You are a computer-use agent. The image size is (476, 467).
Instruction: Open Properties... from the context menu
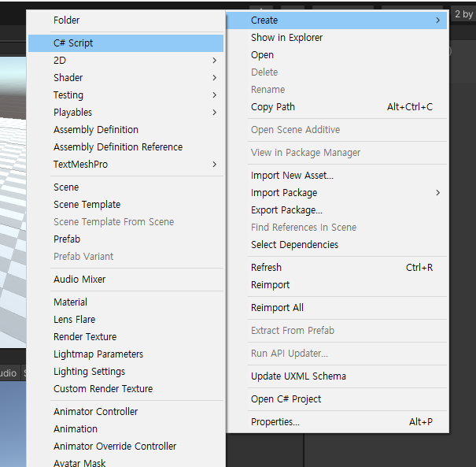337,422
